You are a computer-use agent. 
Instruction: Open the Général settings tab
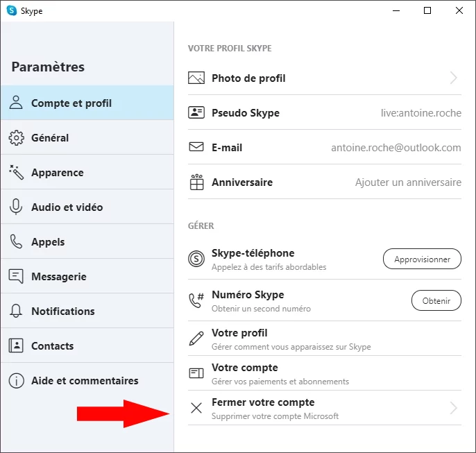tap(87, 138)
